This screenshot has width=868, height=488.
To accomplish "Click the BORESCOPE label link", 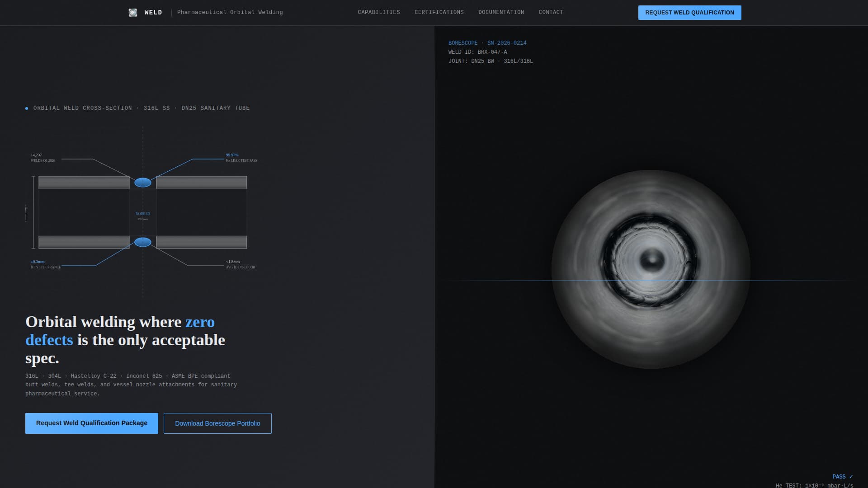I will [x=462, y=42].
